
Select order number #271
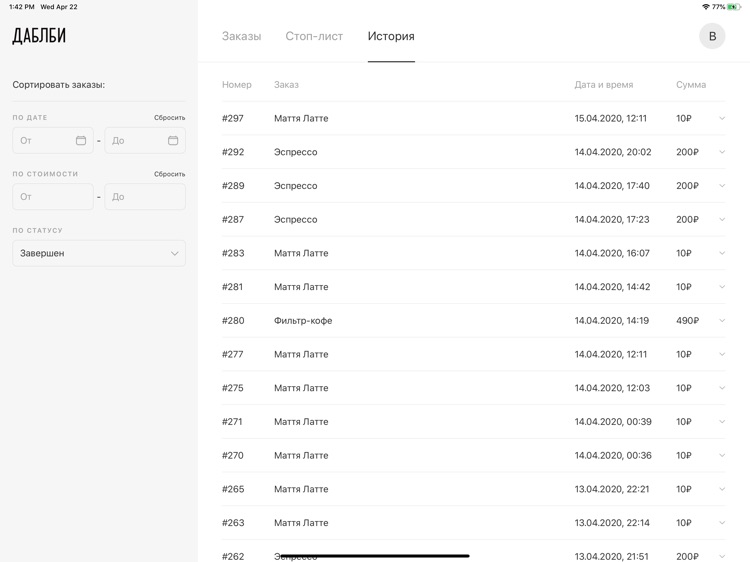(x=232, y=421)
